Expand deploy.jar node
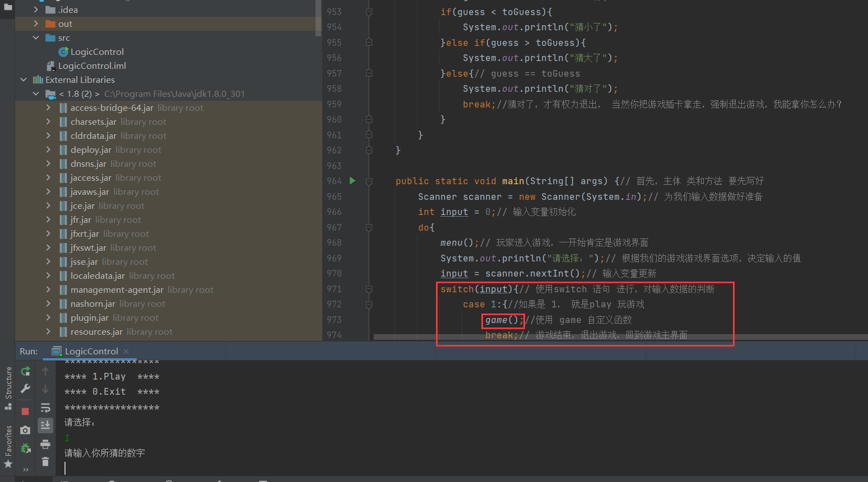Viewport: 868px width, 482px height. [x=48, y=149]
